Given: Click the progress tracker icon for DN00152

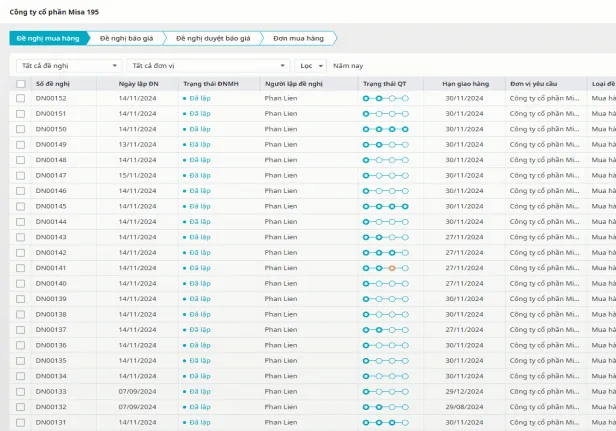Looking at the screenshot, I should point(385,99).
